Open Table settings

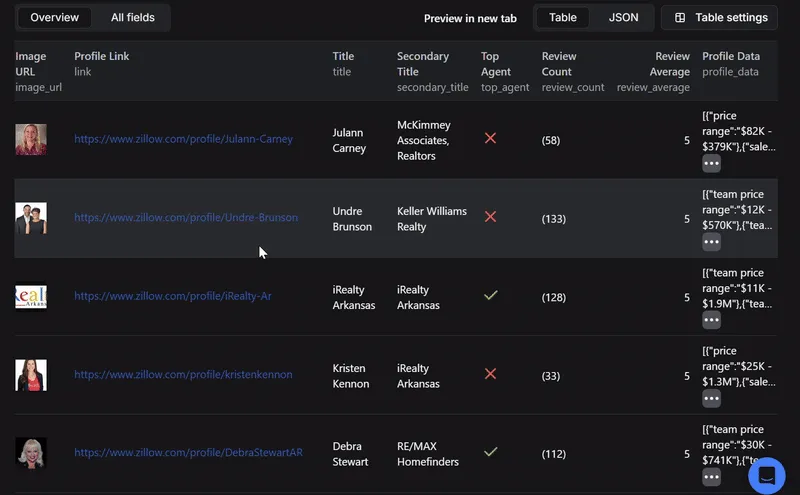coord(719,18)
